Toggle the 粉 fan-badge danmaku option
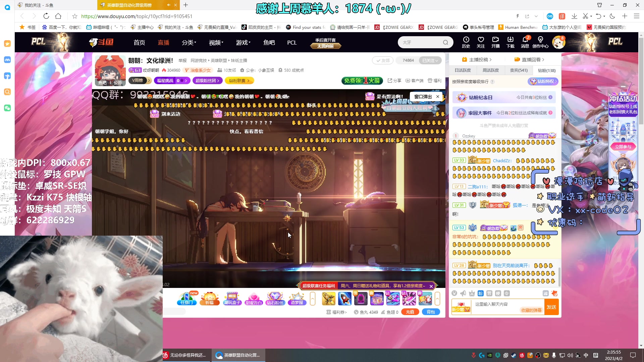The width and height of the screenshot is (644, 362). tap(481, 293)
